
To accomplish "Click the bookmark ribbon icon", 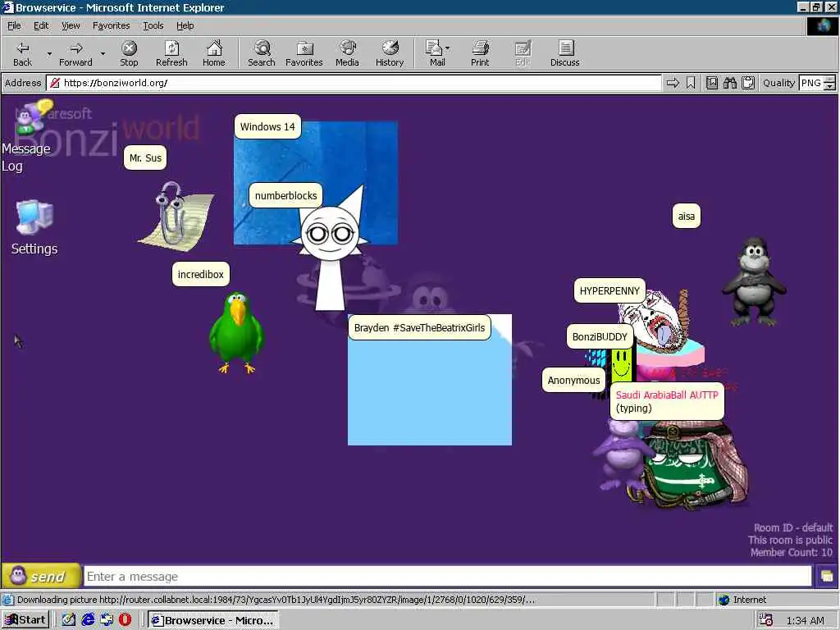I will point(691,83).
